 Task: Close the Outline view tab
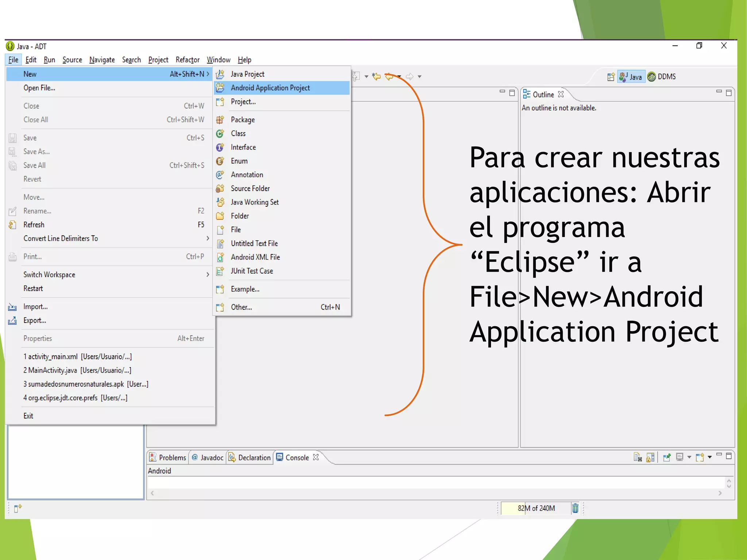point(561,94)
